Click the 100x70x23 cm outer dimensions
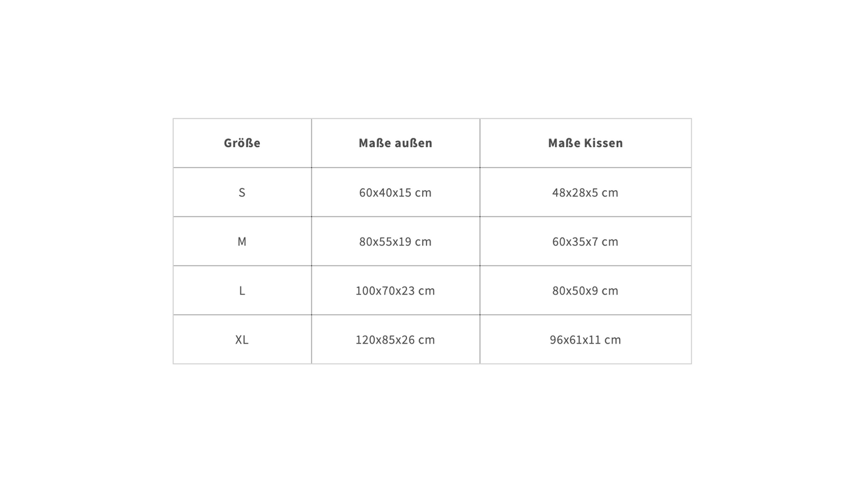 coord(395,291)
